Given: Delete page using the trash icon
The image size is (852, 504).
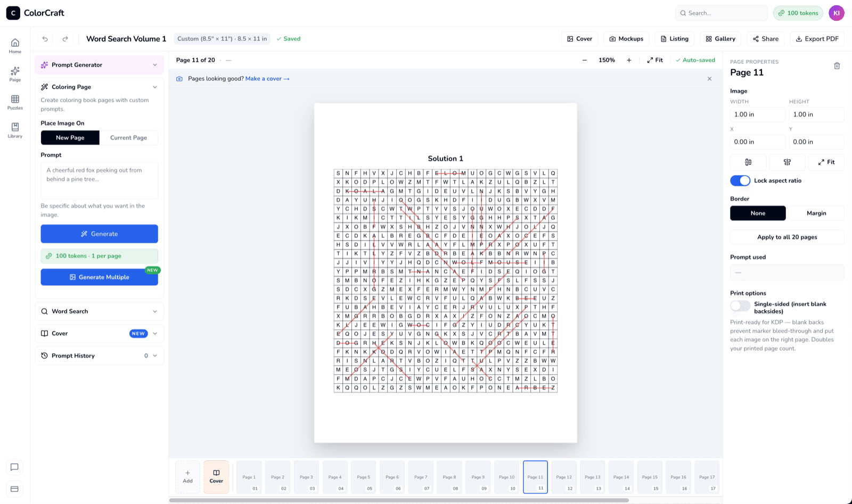Looking at the screenshot, I should coord(837,66).
